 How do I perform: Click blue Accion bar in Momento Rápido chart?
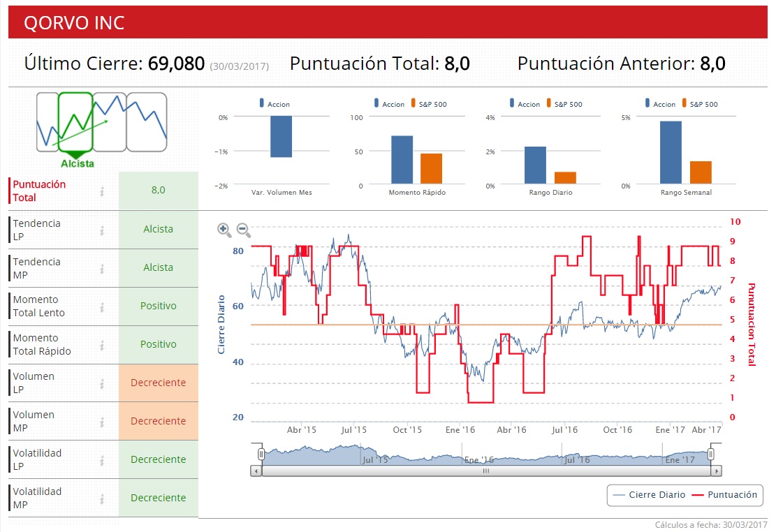[x=402, y=160]
